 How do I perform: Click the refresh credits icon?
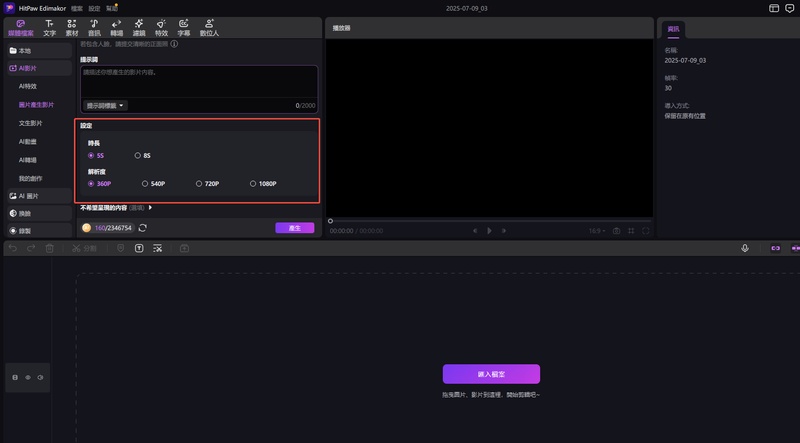(143, 228)
